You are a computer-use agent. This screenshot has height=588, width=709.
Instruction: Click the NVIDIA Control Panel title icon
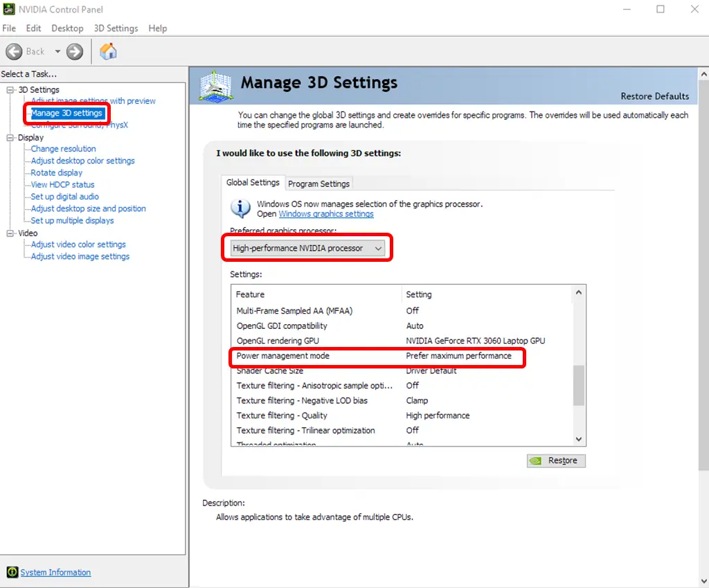pos(8,9)
